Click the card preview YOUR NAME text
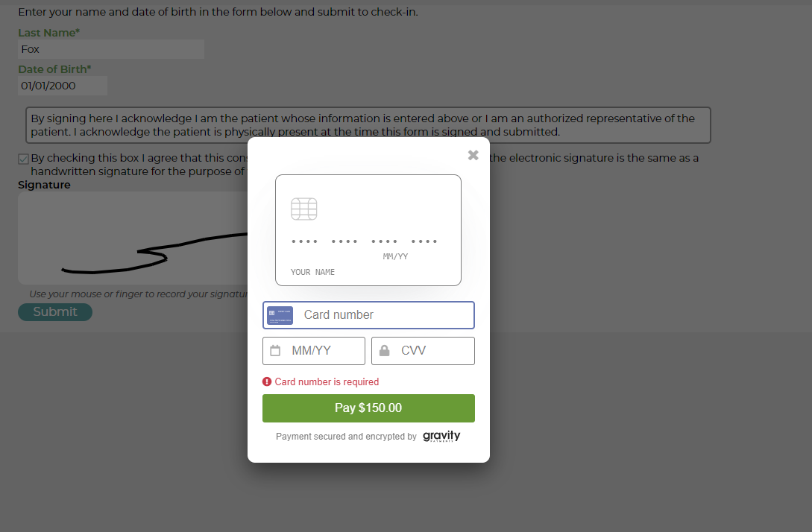This screenshot has width=812, height=532. tap(312, 272)
